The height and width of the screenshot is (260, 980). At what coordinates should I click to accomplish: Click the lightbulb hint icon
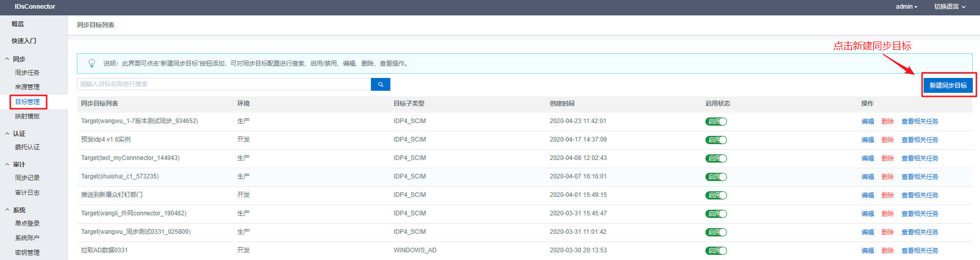[x=92, y=63]
